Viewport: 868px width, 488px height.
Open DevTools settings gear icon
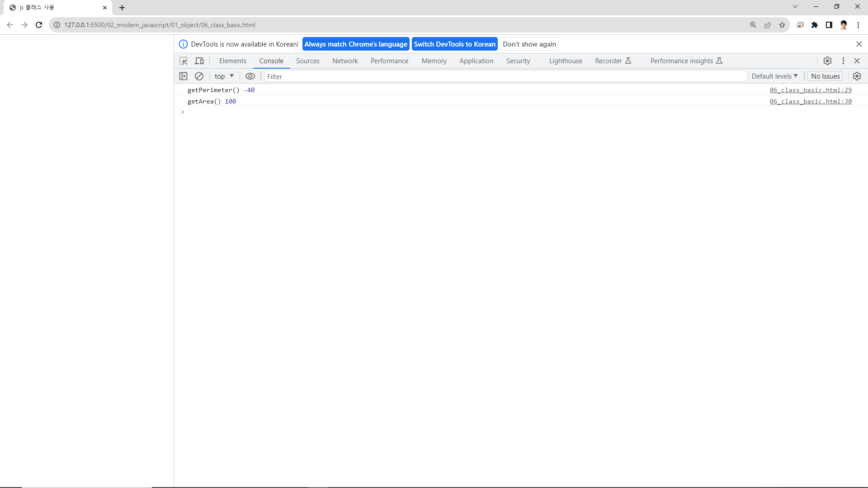827,61
